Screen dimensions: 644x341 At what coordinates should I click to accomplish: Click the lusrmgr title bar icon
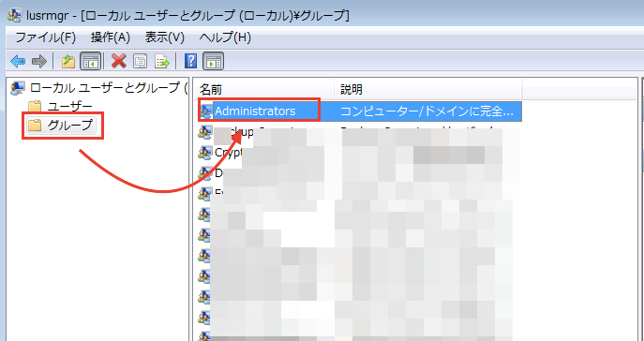coord(14,15)
